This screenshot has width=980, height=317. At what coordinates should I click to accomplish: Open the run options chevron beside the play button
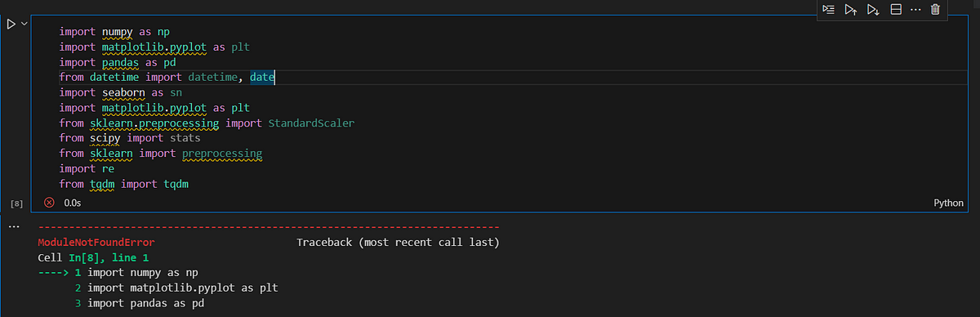click(24, 25)
